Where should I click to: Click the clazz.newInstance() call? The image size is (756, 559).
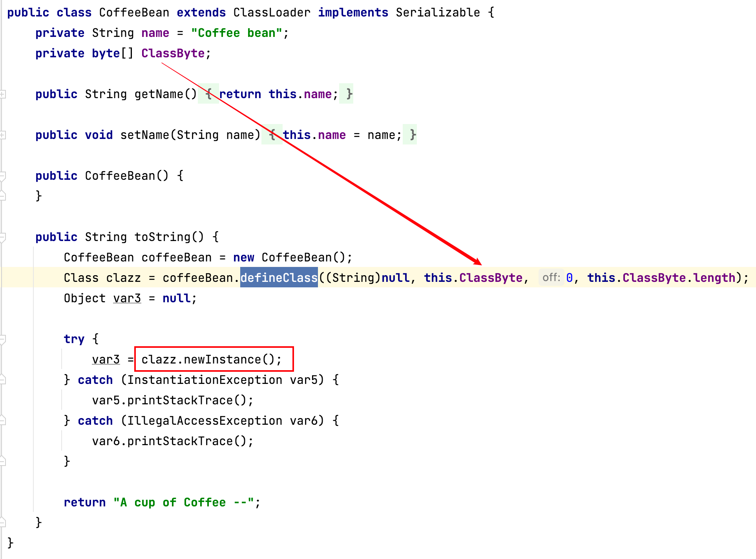tap(212, 360)
